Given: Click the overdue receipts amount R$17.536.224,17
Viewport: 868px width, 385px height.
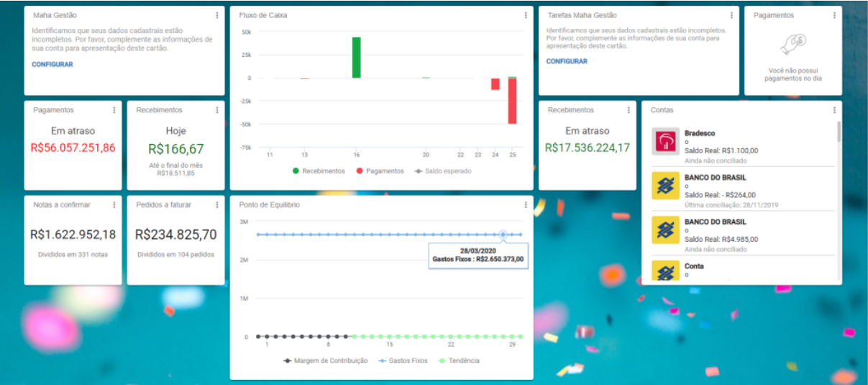Looking at the screenshot, I should pyautogui.click(x=588, y=148).
